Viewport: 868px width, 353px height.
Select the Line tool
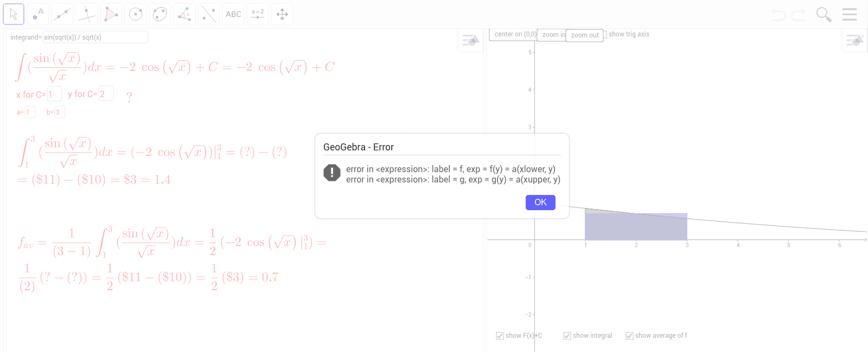62,14
